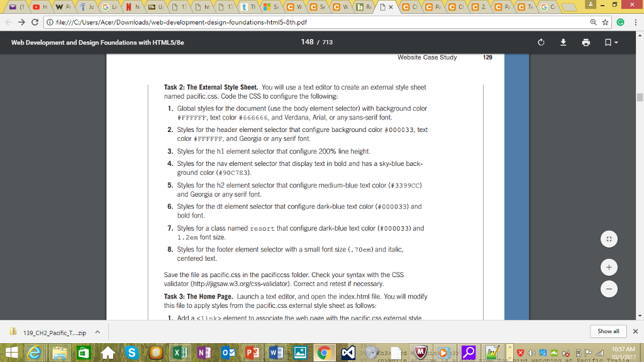Click the address bar with the PDF path
Viewport: 644px width, 362px height.
320,22
